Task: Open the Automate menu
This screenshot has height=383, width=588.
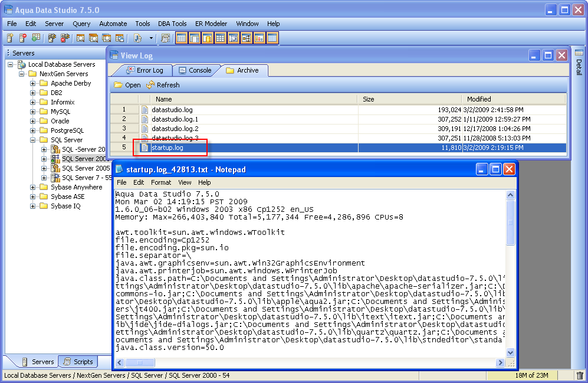Action: pos(113,24)
